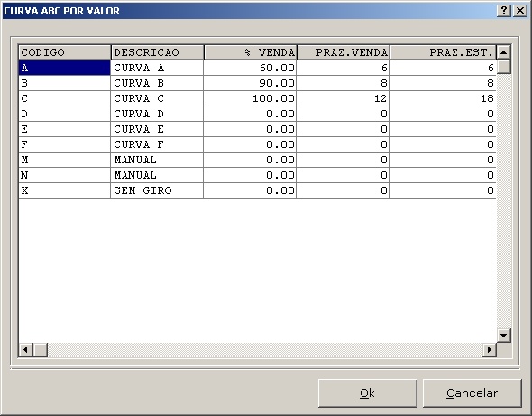532x416 pixels.
Task: Select code X cell
Action: pos(64,190)
